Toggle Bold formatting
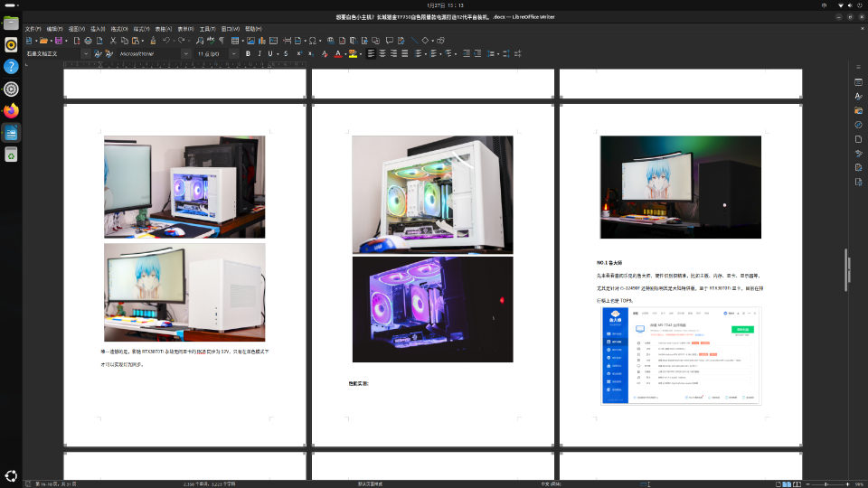Viewport: 868px width, 488px height. (x=248, y=54)
